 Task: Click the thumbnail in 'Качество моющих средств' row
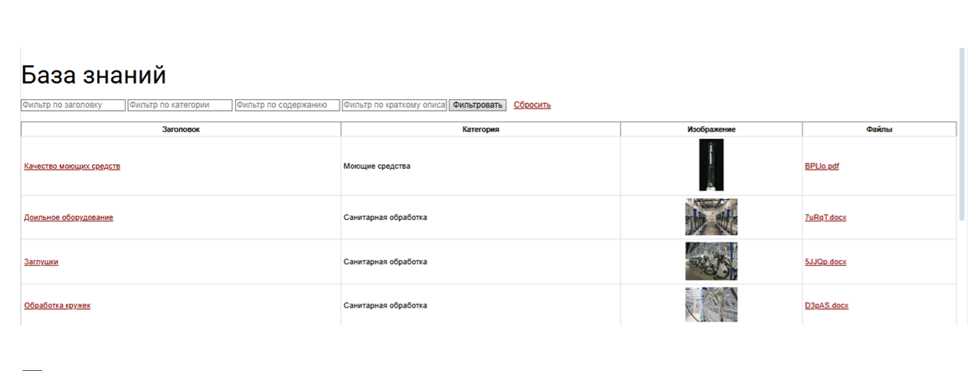tap(711, 165)
